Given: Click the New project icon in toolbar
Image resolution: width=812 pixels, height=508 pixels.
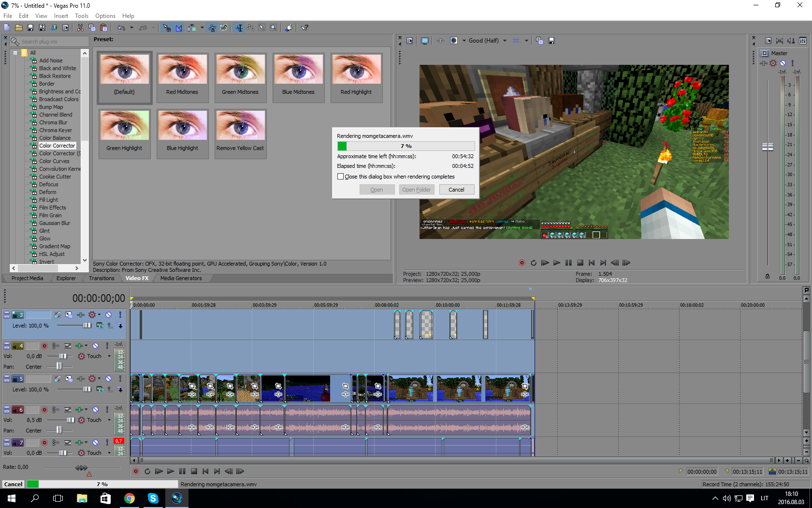Looking at the screenshot, I should pyautogui.click(x=7, y=28).
